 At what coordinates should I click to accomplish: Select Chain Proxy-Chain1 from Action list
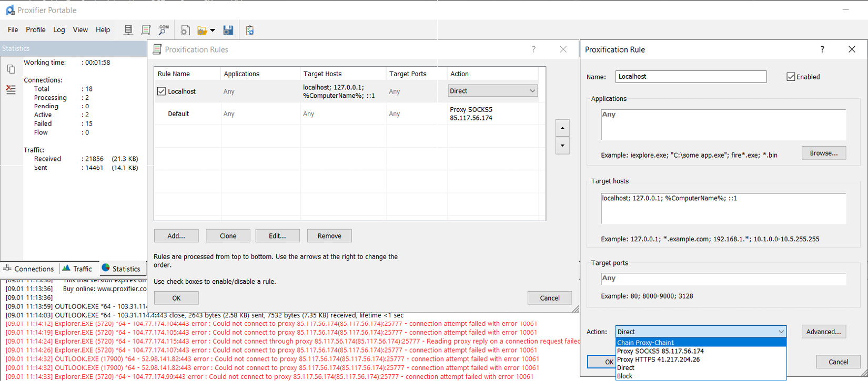(701, 343)
